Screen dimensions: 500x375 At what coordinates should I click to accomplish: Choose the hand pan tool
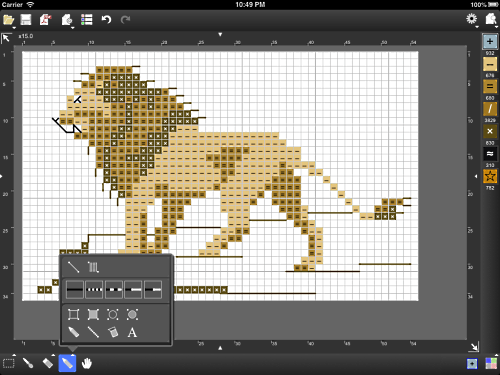pos(87,363)
